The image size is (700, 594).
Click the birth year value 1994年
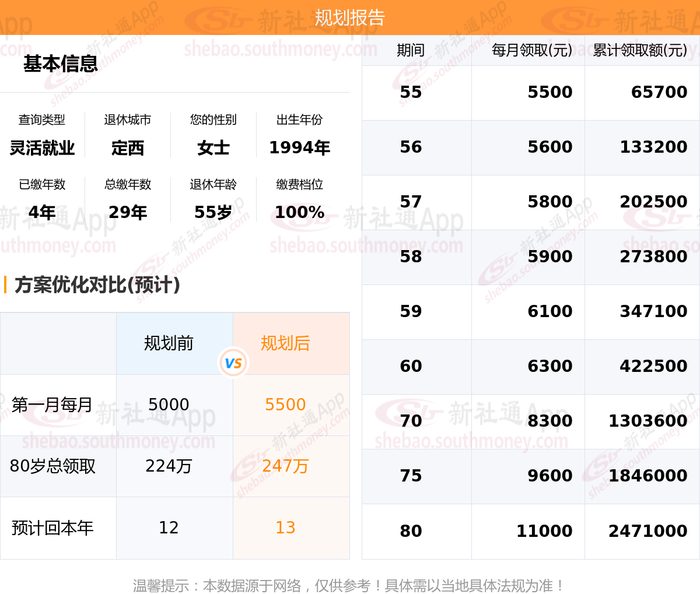point(299,148)
